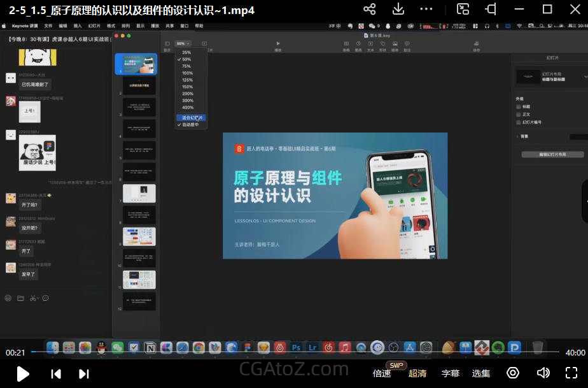Screen dimensions: 588x388
Task: Click the video progress bar
Action: tap(293, 352)
